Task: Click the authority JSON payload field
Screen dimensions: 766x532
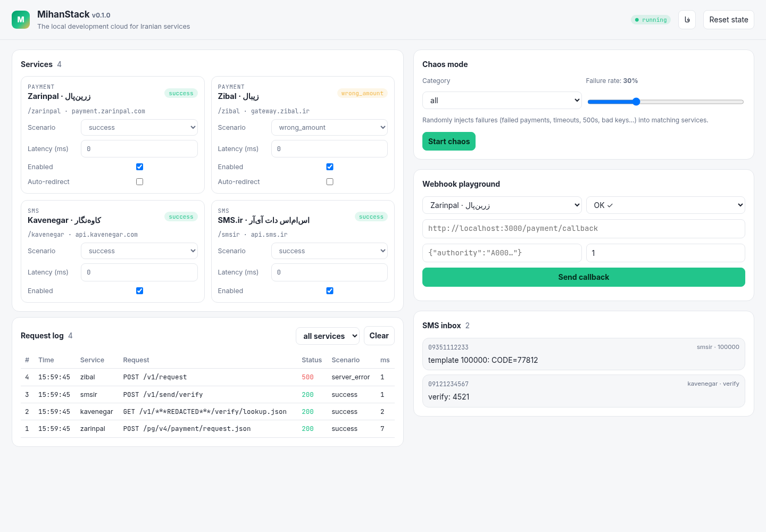Action: click(x=502, y=253)
